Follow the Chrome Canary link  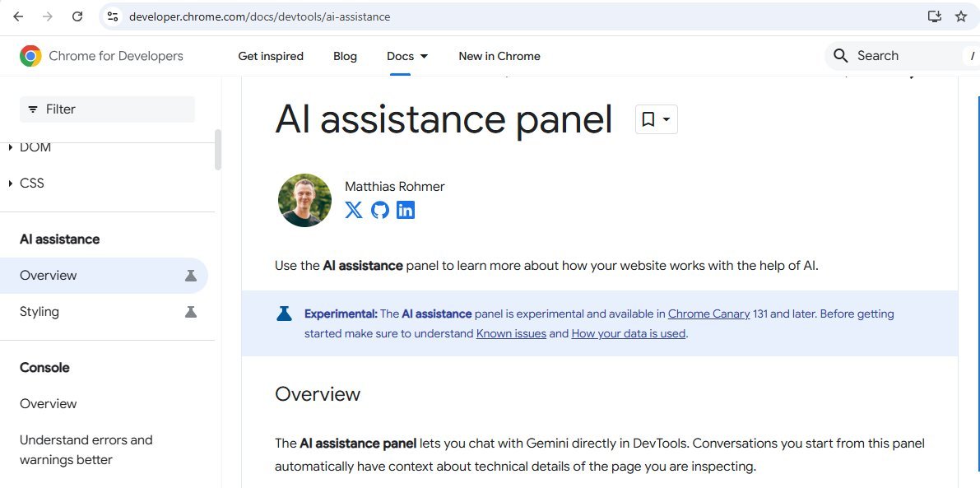pos(708,314)
